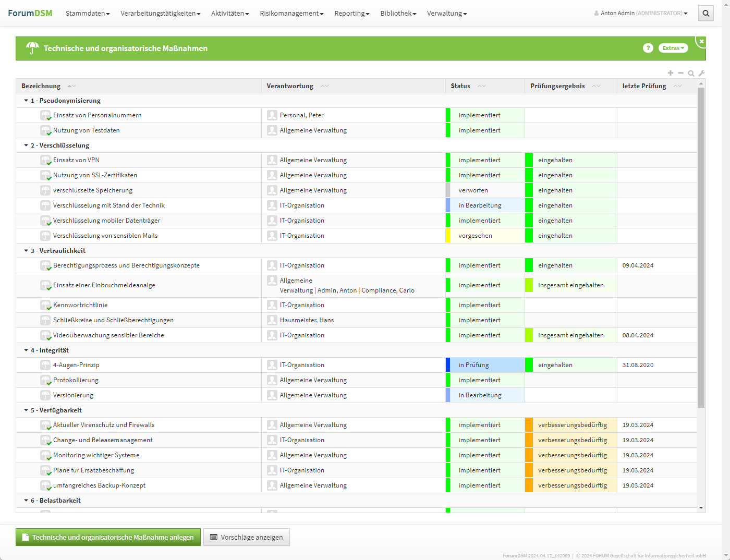Viewport: 730px width, 560px height.
Task: Click the plus icon to expand all groups
Action: pyautogui.click(x=671, y=73)
